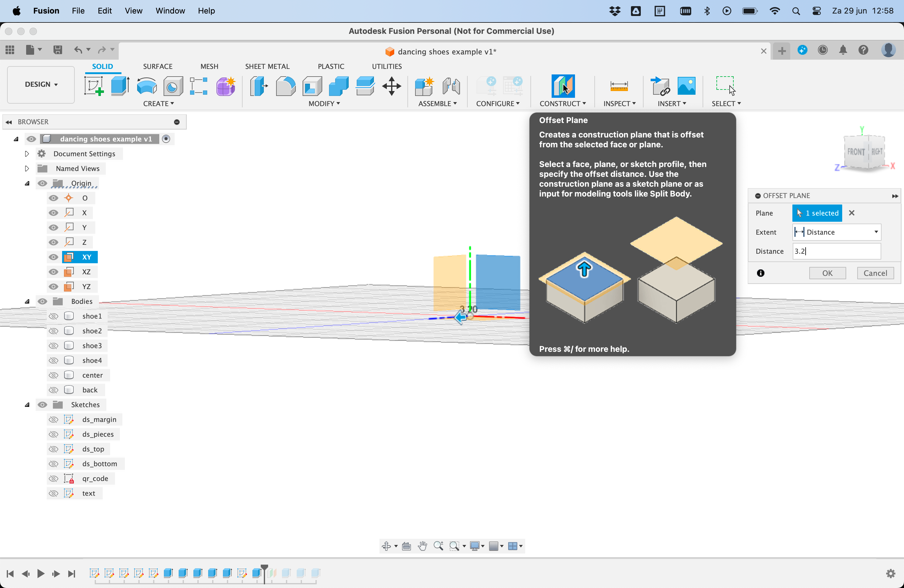Image resolution: width=904 pixels, height=588 pixels.
Task: Select the Create Sketch tool
Action: pyautogui.click(x=94, y=86)
